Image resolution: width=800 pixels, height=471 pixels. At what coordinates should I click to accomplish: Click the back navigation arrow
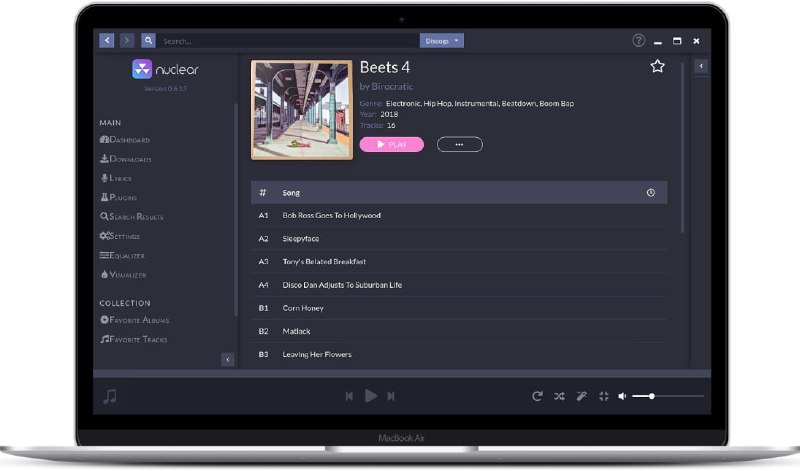click(x=107, y=41)
